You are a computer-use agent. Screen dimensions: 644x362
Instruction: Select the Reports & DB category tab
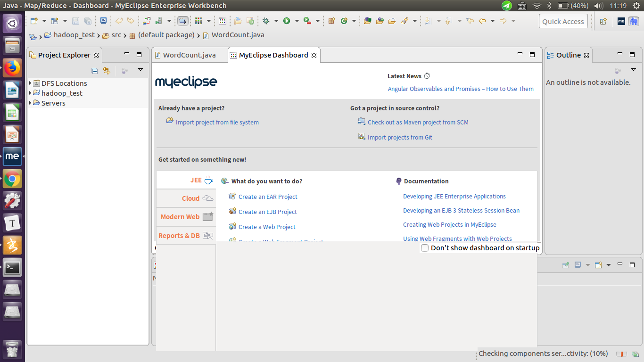[x=186, y=235]
